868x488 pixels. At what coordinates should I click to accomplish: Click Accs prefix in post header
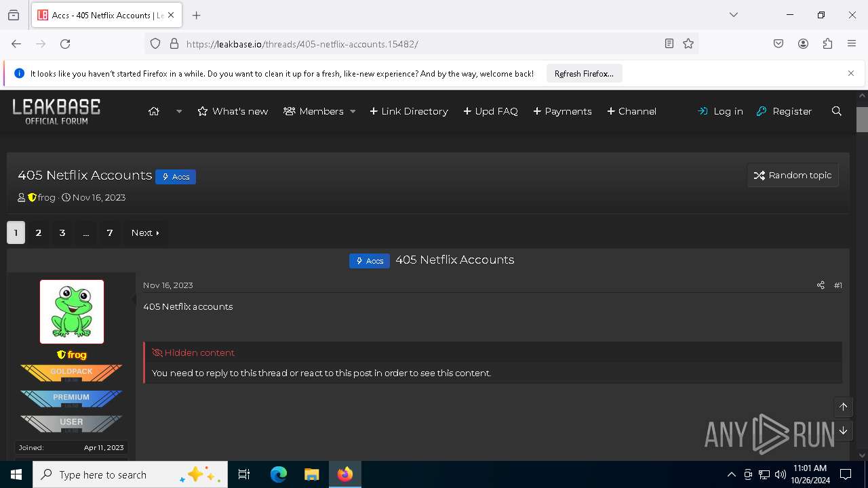(370, 261)
